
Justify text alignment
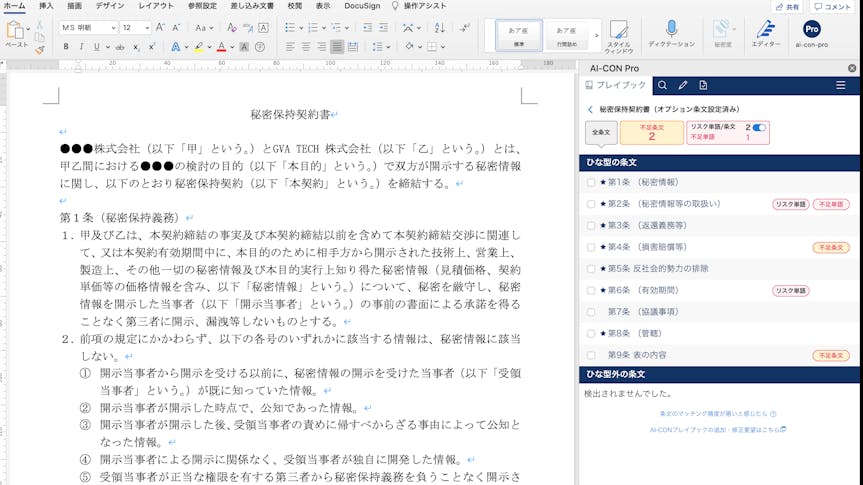pyautogui.click(x=337, y=47)
